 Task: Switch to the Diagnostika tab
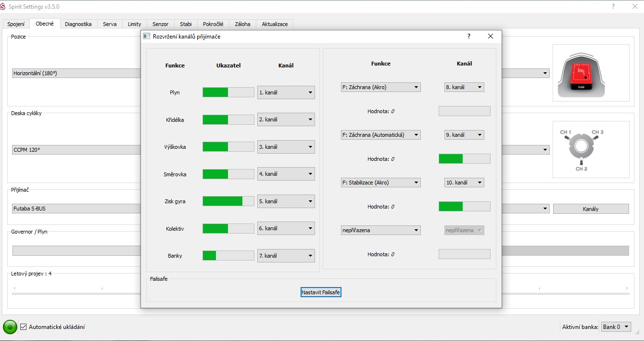point(78,24)
